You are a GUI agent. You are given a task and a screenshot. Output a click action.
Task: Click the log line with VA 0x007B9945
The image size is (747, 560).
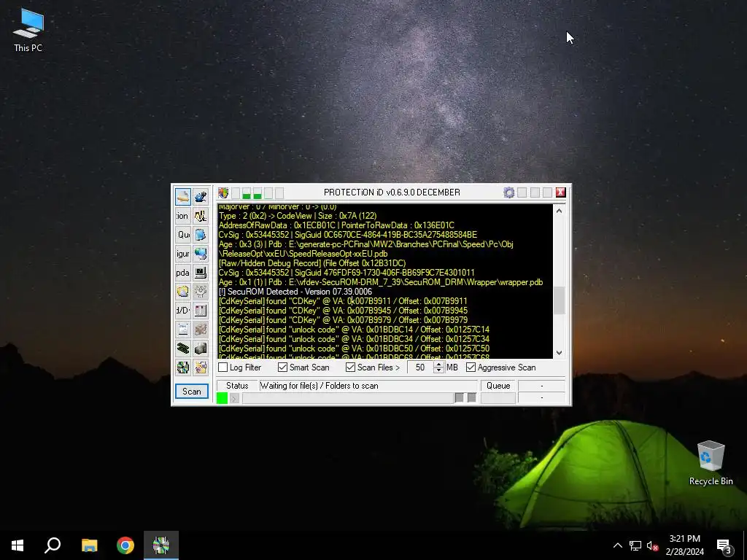[343, 311]
